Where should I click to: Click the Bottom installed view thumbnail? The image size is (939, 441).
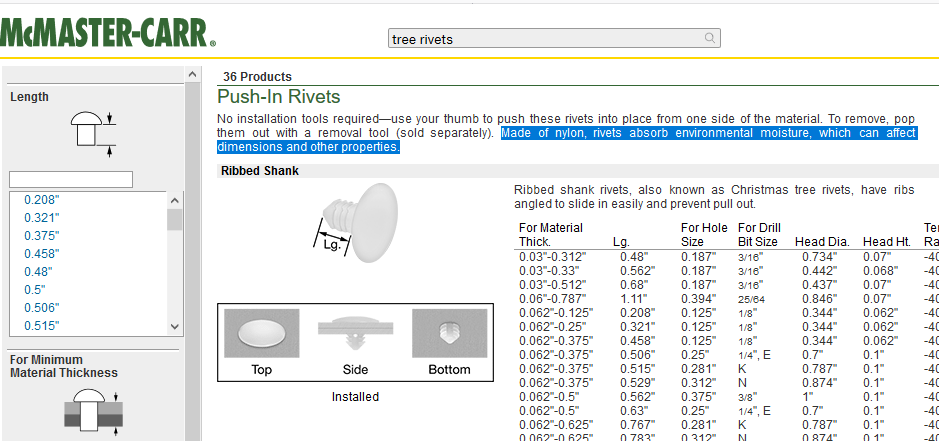(x=449, y=334)
